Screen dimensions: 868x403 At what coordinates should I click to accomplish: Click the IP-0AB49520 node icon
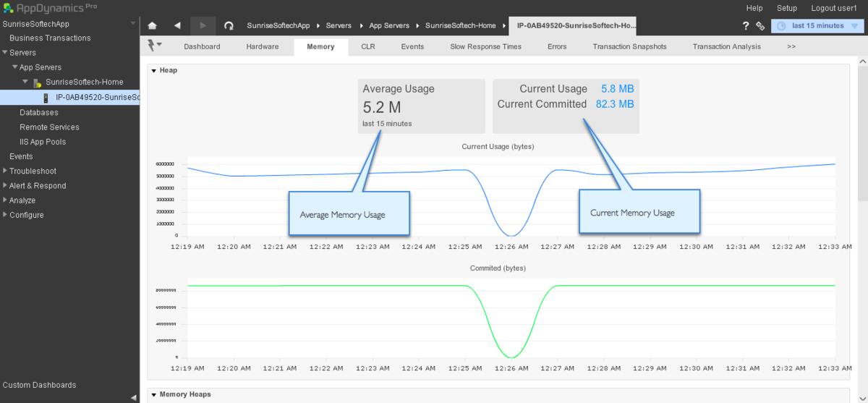[x=47, y=98]
